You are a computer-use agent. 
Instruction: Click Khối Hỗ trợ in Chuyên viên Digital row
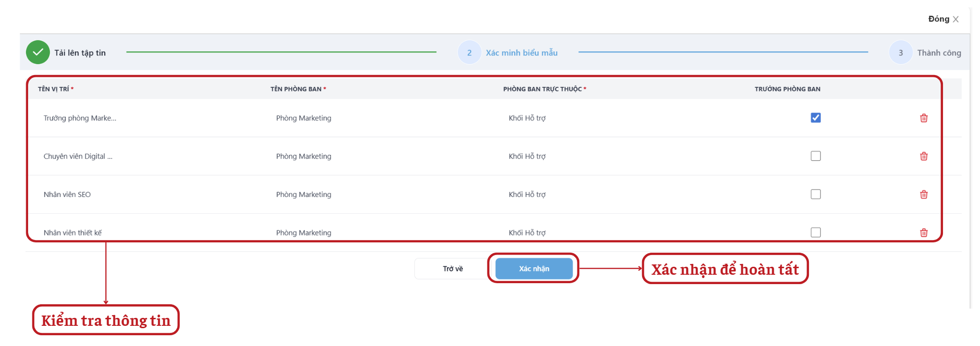(527, 156)
